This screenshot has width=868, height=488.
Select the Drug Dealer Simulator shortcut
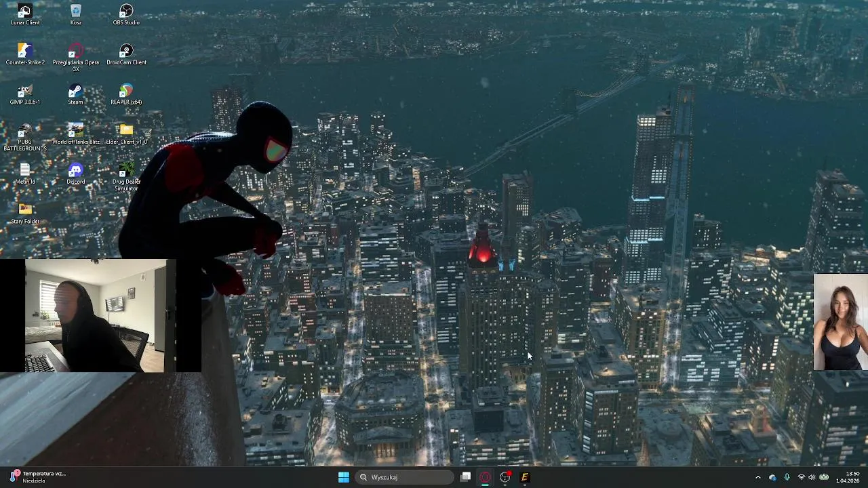point(126,177)
